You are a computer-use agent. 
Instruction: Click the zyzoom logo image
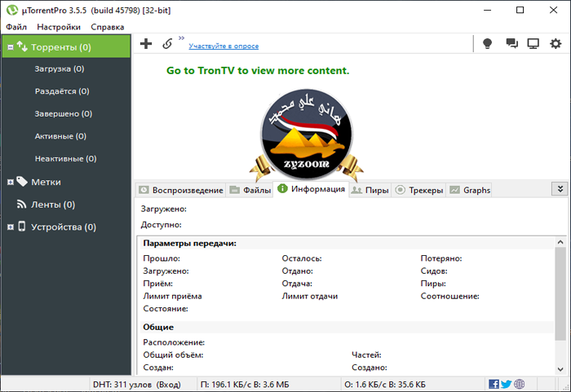click(x=307, y=135)
